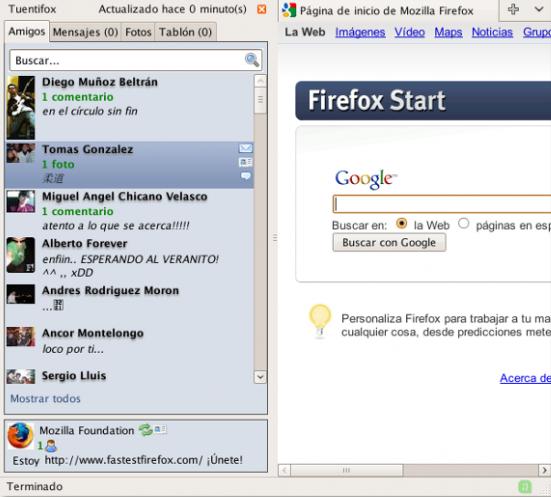
Task: Click the "Buscar con Google" button
Action: [389, 243]
